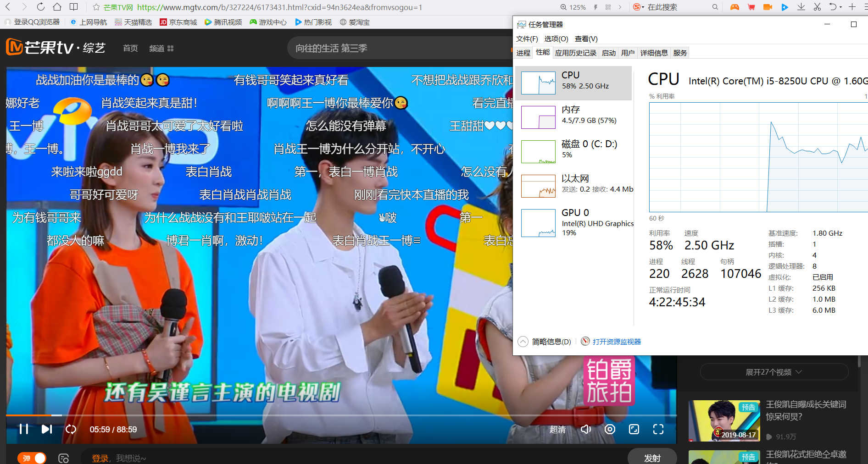Change video quality from 超清
The height and width of the screenshot is (464, 868).
(557, 430)
